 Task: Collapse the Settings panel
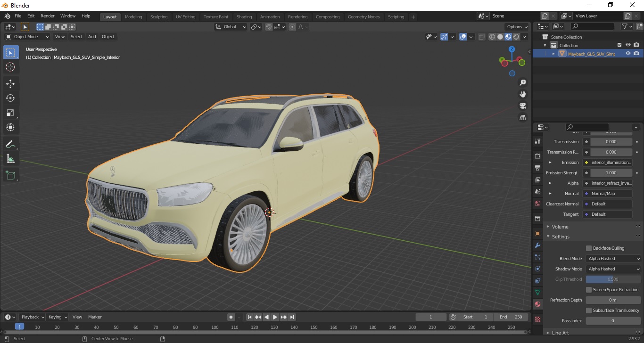pos(560,237)
